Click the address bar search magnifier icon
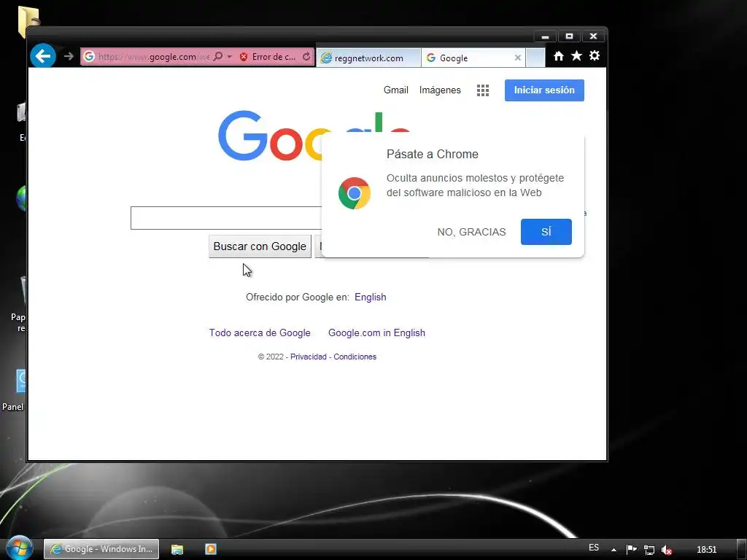This screenshot has width=747, height=560. (217, 57)
